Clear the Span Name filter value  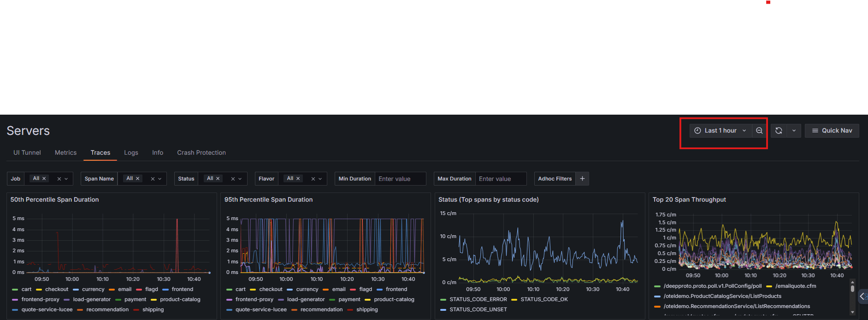pos(153,179)
